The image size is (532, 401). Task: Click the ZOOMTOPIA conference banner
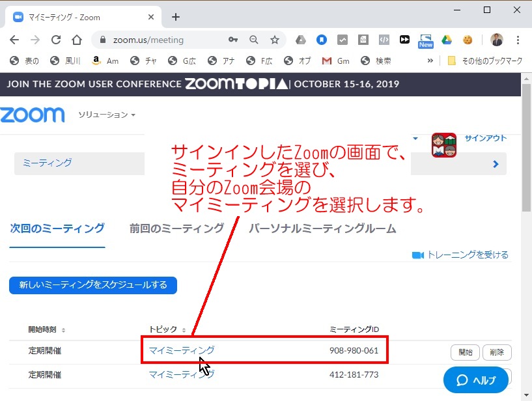[260, 84]
